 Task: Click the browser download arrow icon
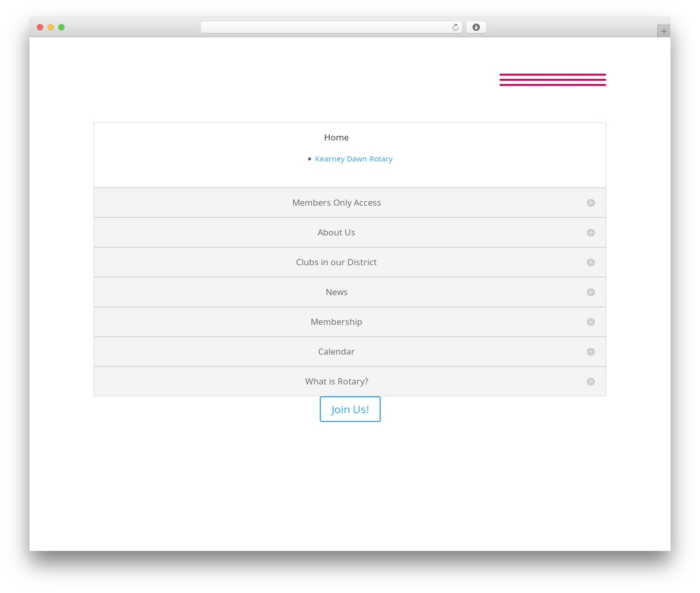476,27
